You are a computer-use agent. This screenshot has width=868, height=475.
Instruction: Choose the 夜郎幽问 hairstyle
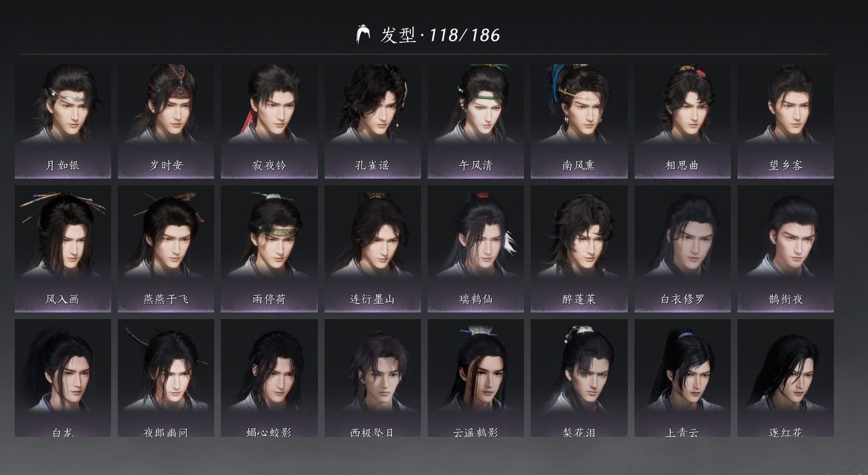(x=166, y=378)
